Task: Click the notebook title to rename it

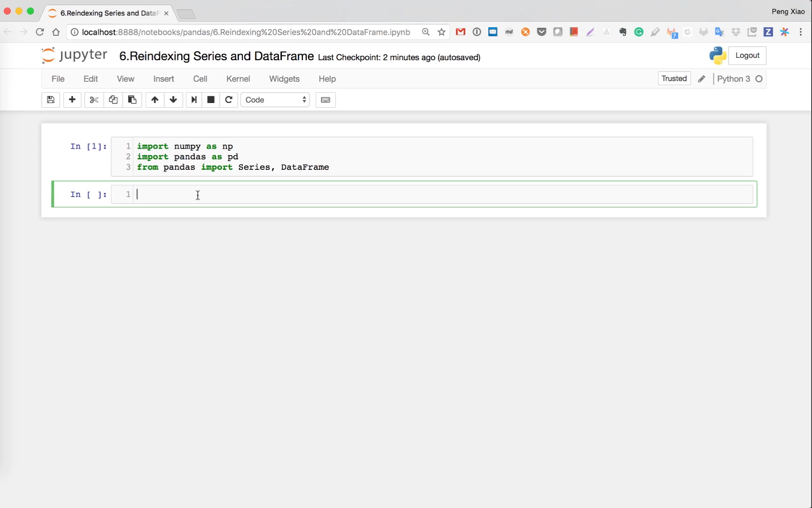Action: [x=216, y=56]
